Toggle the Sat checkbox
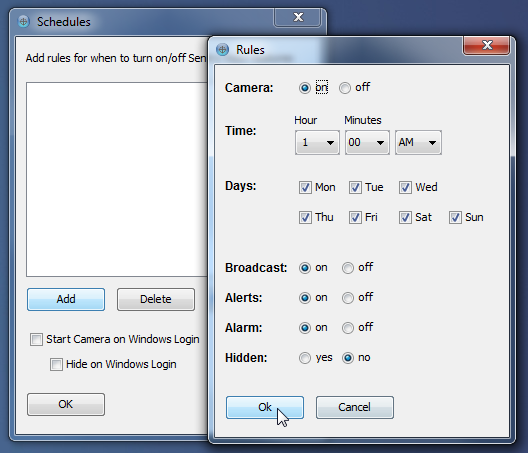 pyautogui.click(x=405, y=218)
